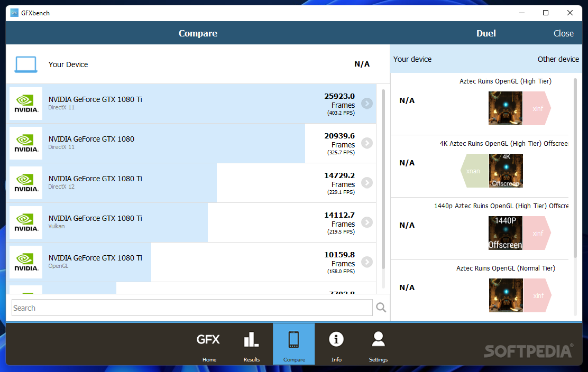Click 1440P Offscreen Aztec Ruins thumbnail
Image resolution: width=588 pixels, height=372 pixels.
pyautogui.click(x=506, y=233)
